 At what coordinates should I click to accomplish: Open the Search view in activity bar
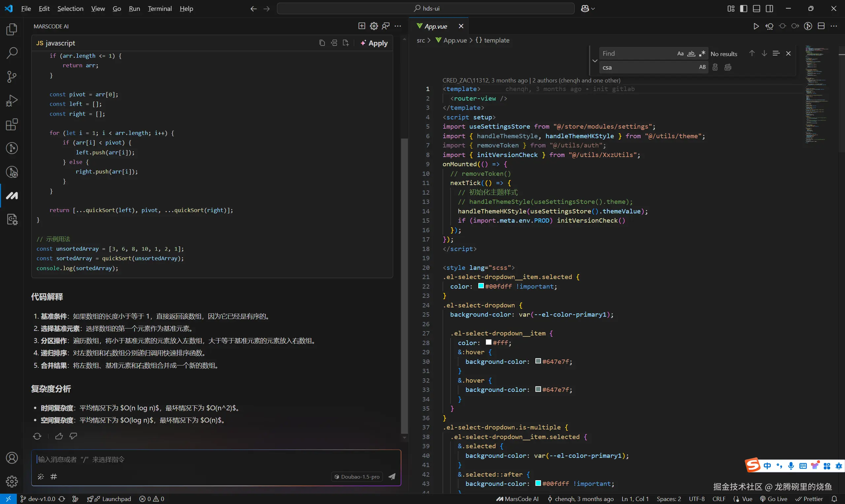[12, 53]
